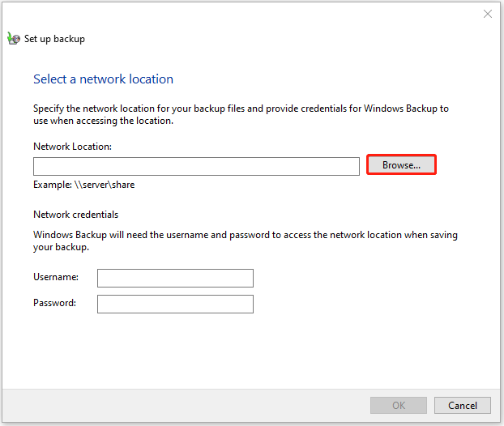Viewport: 504px width, 426px height.
Task: Click the 'Password:' label
Action: 55,303
